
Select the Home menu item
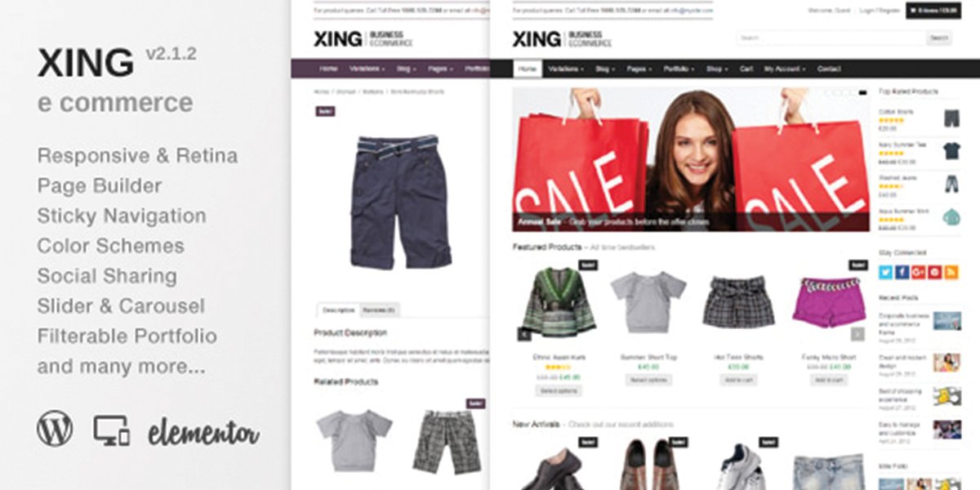tap(528, 69)
